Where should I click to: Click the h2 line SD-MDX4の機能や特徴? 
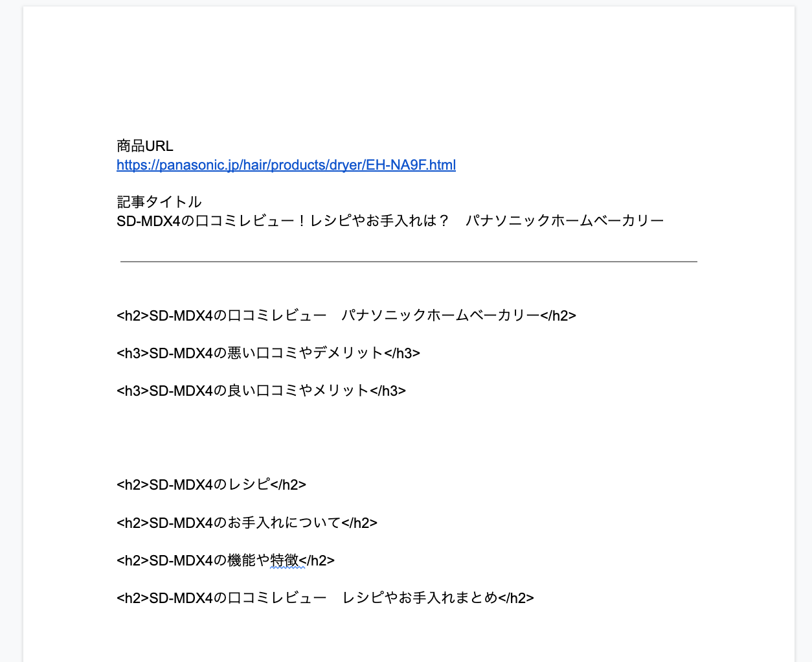point(225,560)
